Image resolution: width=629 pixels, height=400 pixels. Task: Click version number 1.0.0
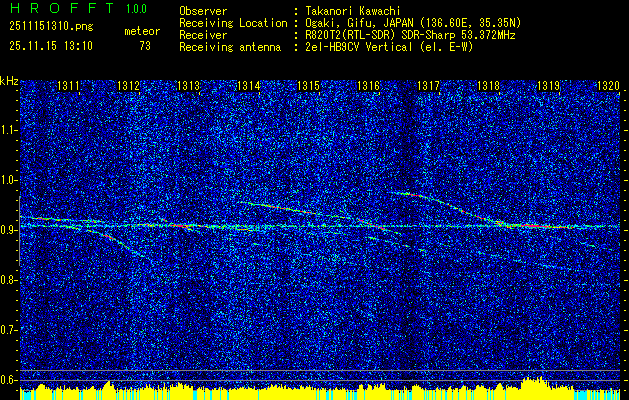(x=136, y=9)
